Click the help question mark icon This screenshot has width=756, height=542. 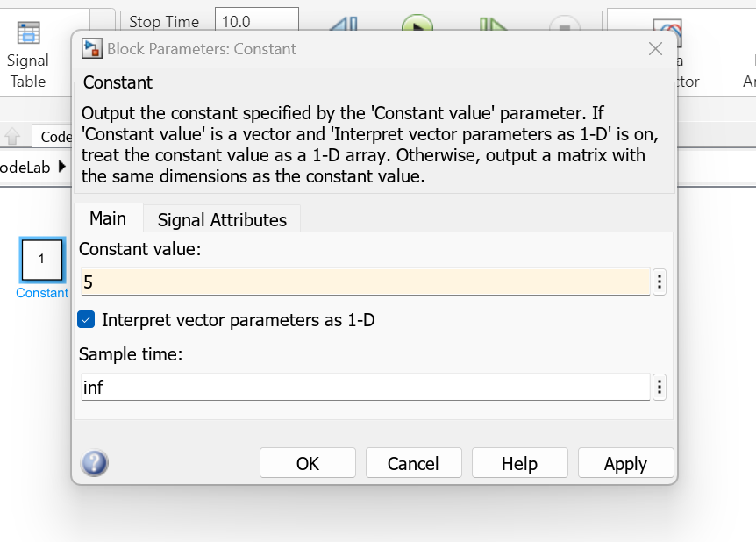click(x=95, y=463)
